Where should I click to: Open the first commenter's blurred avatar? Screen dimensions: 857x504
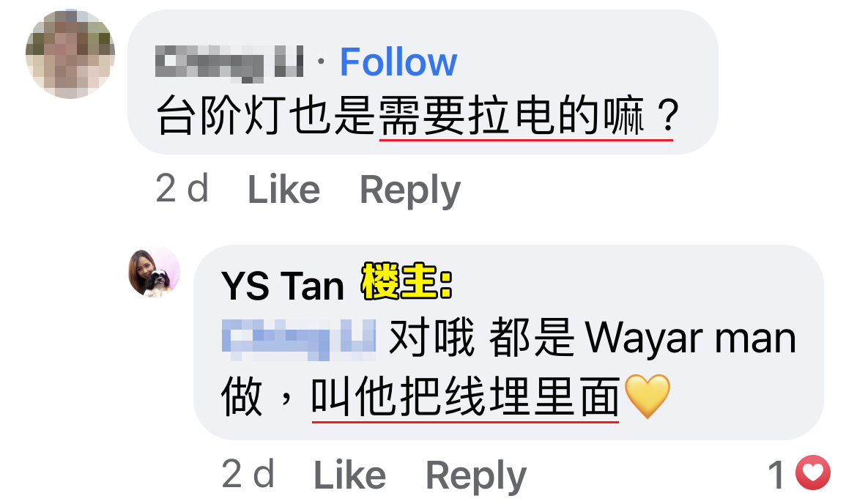pos(70,54)
